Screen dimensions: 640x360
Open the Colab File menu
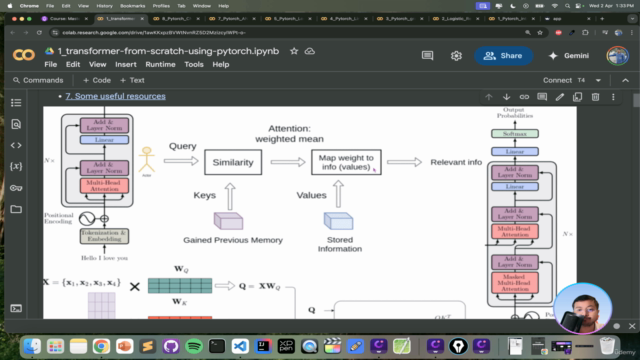(51, 64)
